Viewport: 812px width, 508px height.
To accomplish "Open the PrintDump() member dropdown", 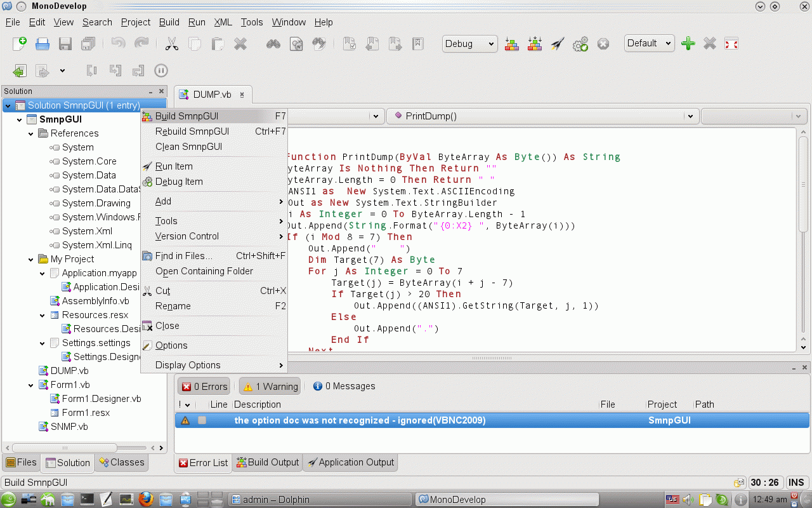I will pos(542,116).
